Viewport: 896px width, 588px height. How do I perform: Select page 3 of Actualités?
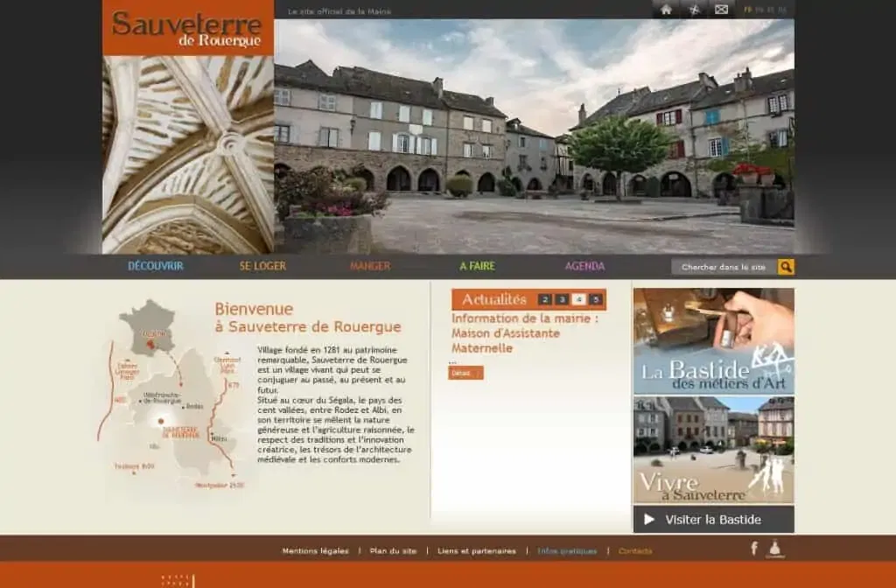(562, 299)
